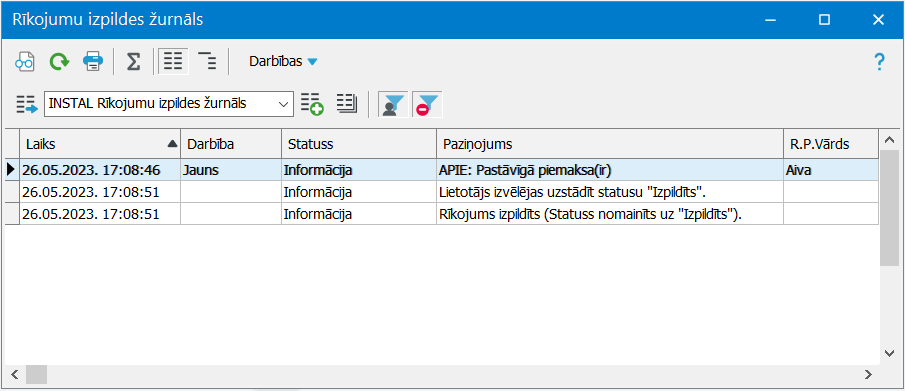Click the R.P.Vārds column header

click(x=831, y=144)
